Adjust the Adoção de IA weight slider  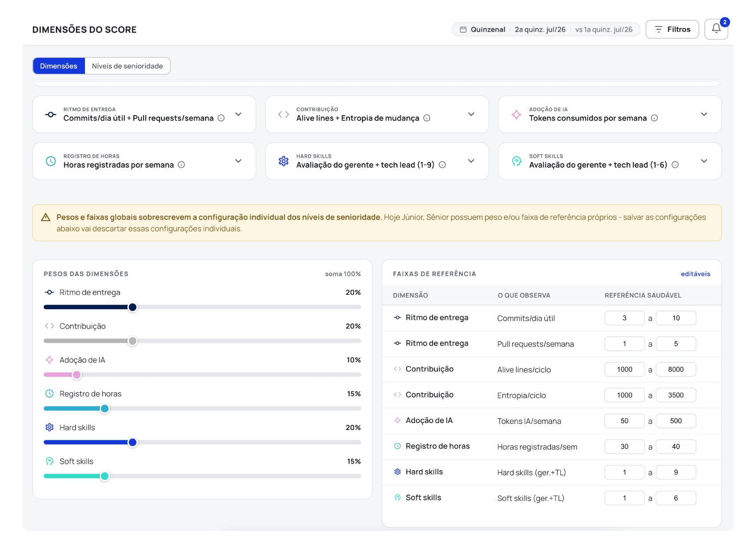(x=77, y=375)
